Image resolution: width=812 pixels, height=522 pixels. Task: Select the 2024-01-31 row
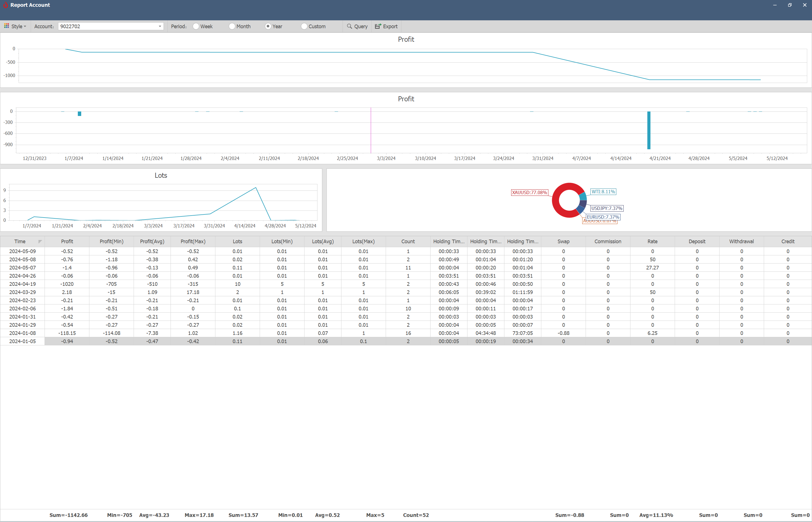(406, 317)
